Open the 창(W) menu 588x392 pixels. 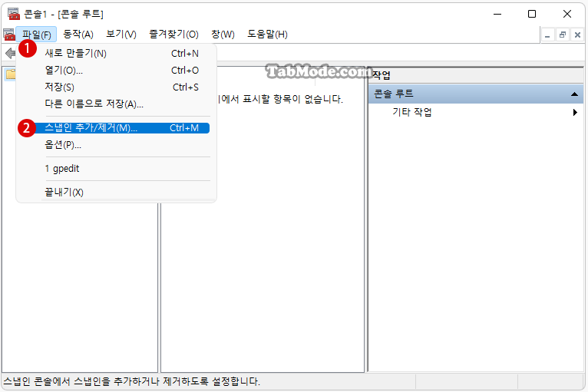(223, 35)
